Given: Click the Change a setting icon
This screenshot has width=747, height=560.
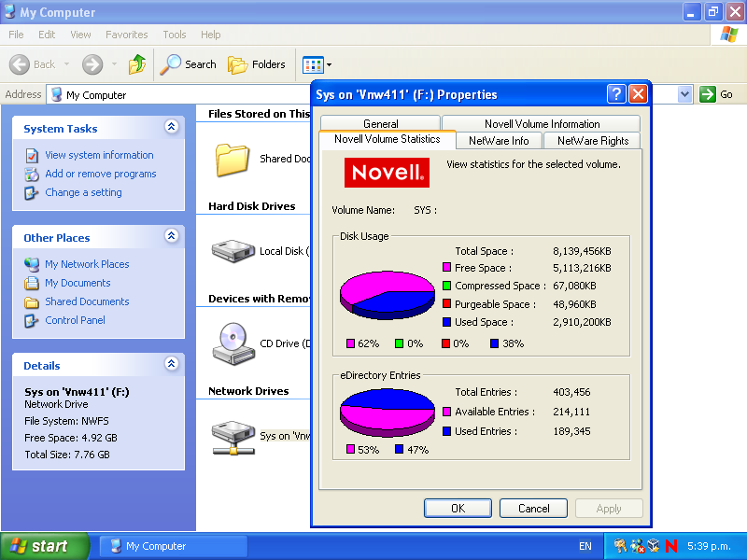Looking at the screenshot, I should point(32,193).
